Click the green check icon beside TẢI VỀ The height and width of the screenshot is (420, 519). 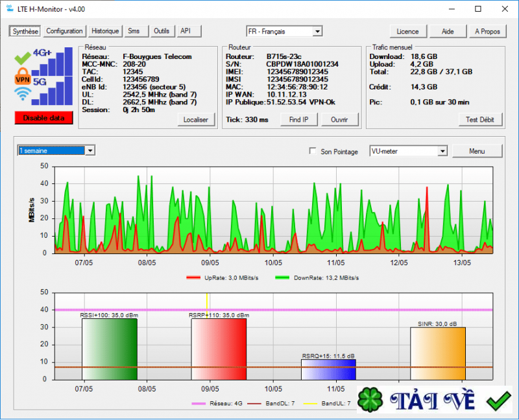click(x=498, y=399)
